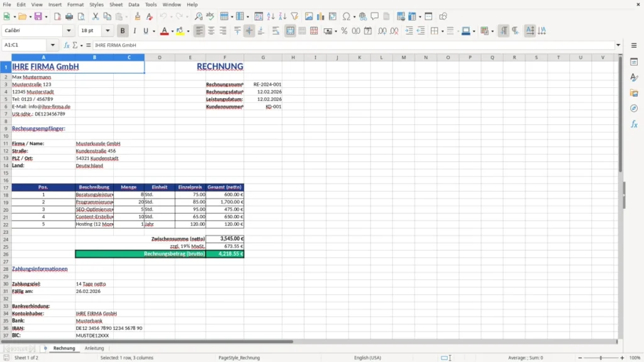
Task: Click Toggle Print Preview icon
Action: click(81, 16)
